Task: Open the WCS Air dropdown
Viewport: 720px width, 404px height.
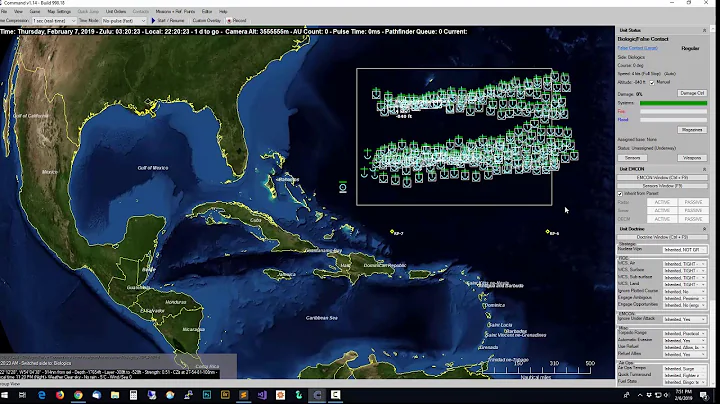Action: click(x=685, y=264)
